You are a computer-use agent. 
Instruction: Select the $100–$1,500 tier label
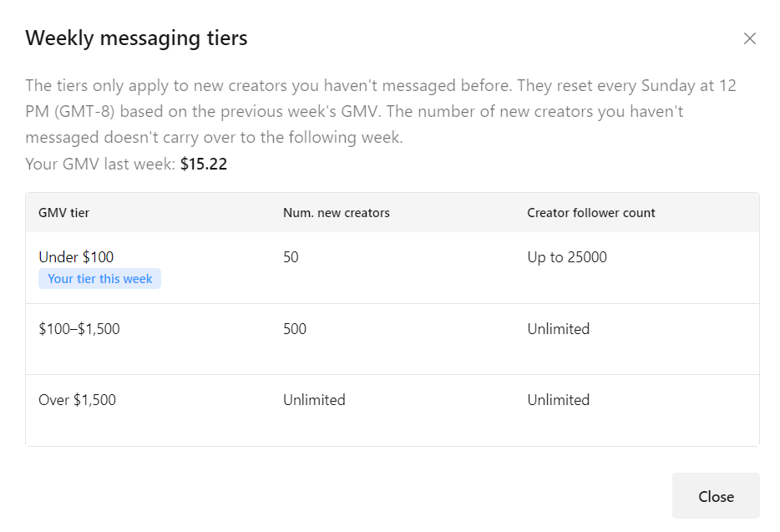[79, 329]
